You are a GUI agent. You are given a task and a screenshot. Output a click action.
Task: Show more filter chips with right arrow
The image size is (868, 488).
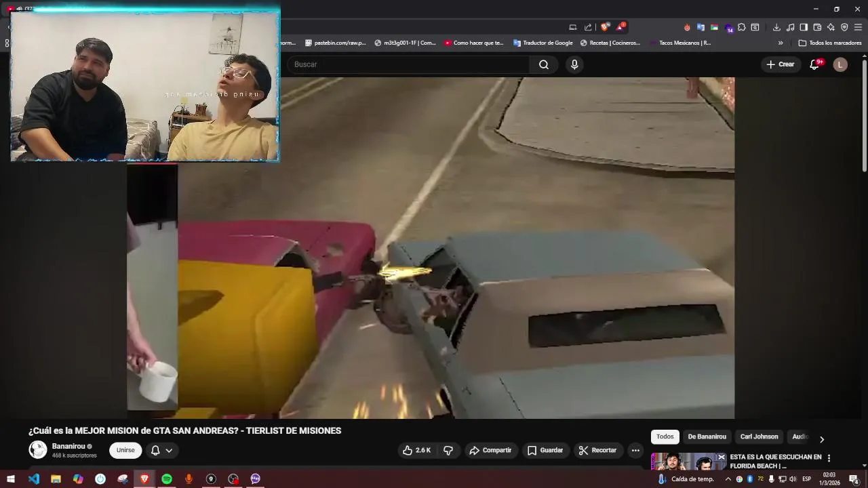pos(822,439)
